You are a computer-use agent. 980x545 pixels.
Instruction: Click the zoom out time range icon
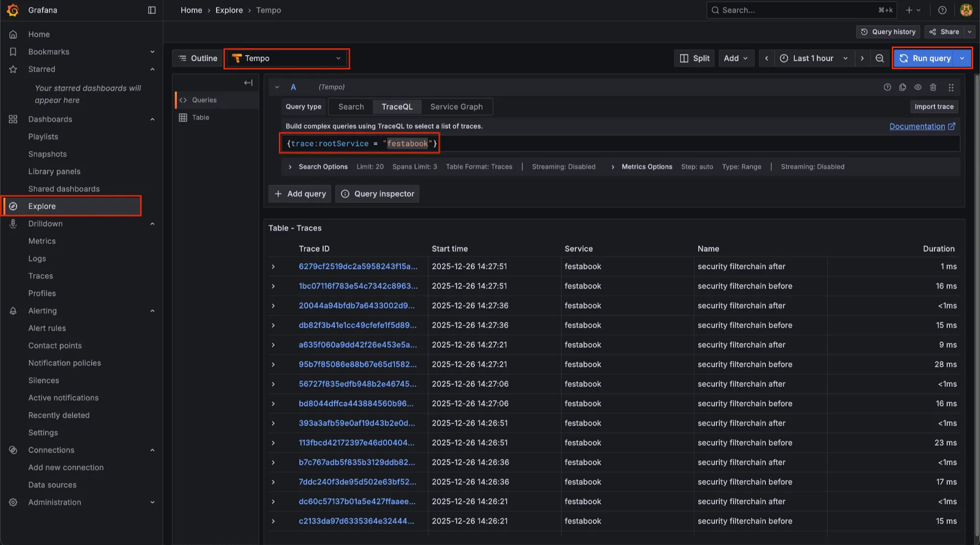pyautogui.click(x=880, y=58)
